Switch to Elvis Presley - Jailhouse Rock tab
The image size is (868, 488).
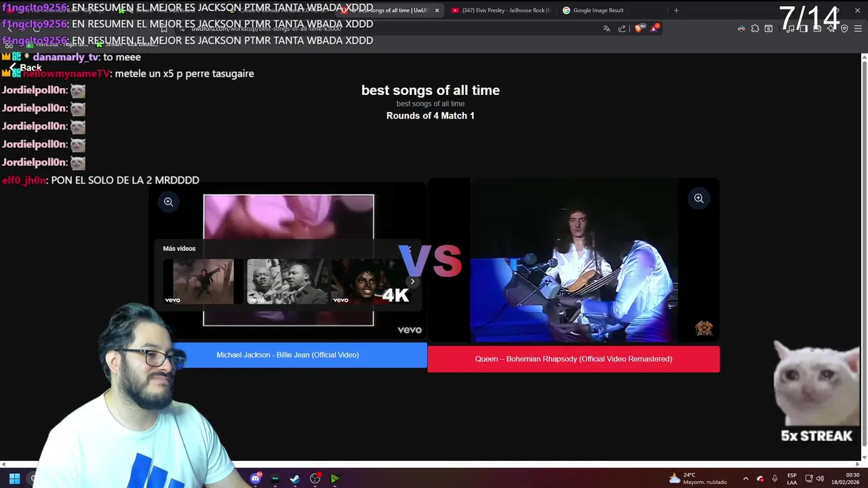click(500, 10)
